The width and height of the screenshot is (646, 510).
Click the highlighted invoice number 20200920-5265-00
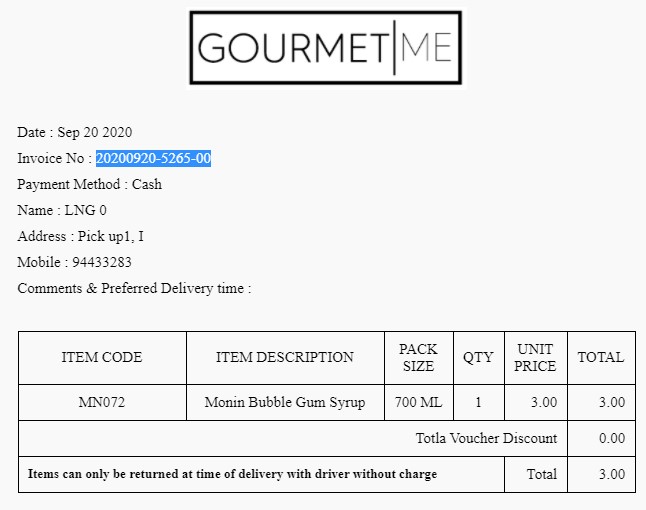tap(153, 158)
